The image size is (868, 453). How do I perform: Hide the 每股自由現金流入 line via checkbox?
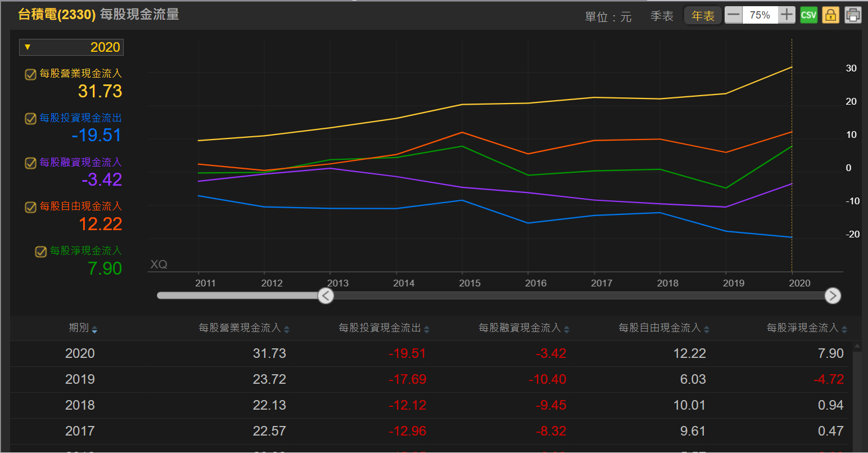tap(31, 207)
